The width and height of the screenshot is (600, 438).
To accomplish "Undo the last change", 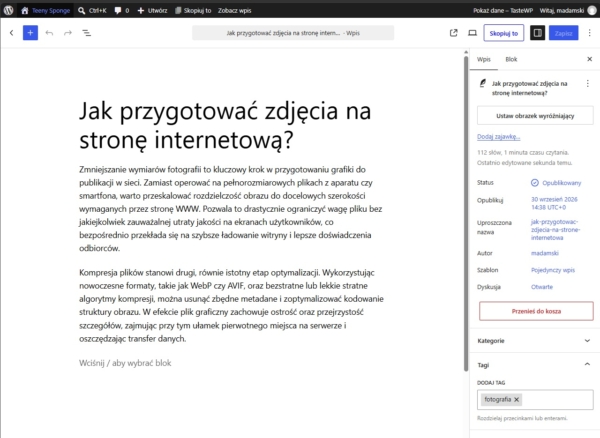I will (x=49, y=33).
